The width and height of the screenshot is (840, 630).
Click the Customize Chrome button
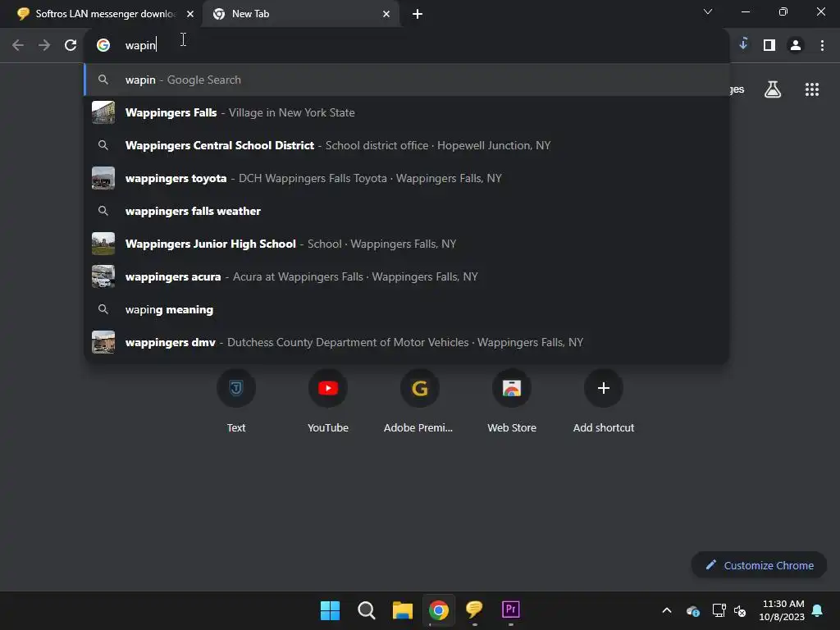[x=760, y=565]
